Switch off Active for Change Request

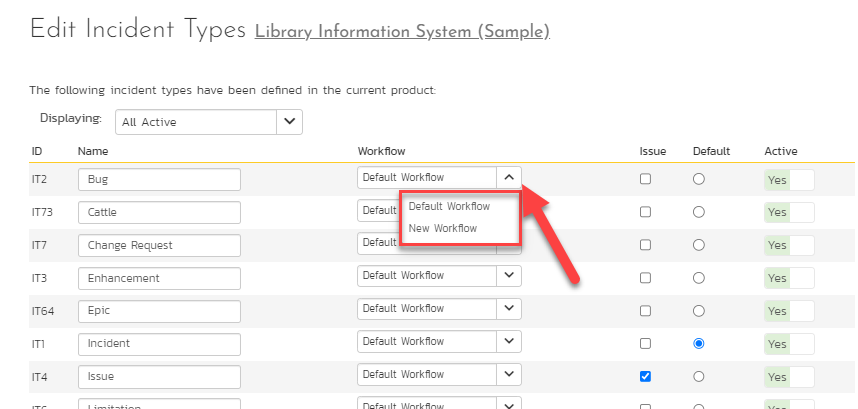(x=789, y=245)
